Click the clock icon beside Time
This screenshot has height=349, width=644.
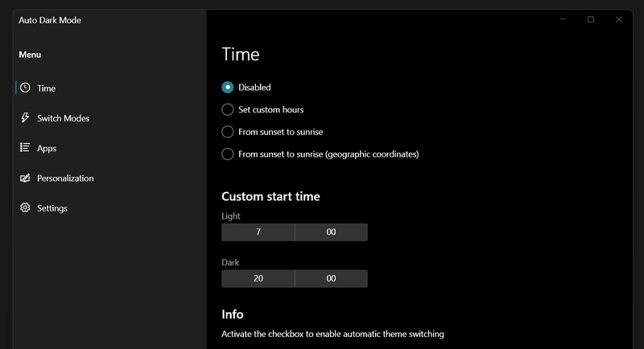tap(25, 88)
